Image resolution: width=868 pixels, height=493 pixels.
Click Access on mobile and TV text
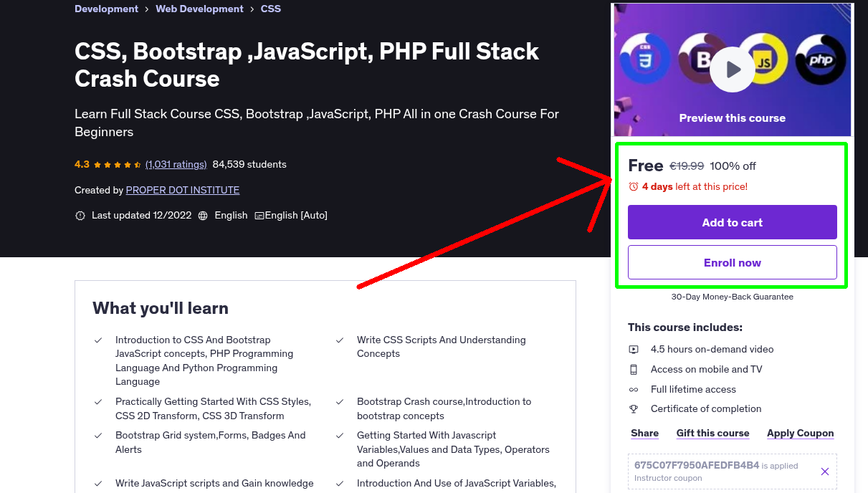click(x=707, y=370)
